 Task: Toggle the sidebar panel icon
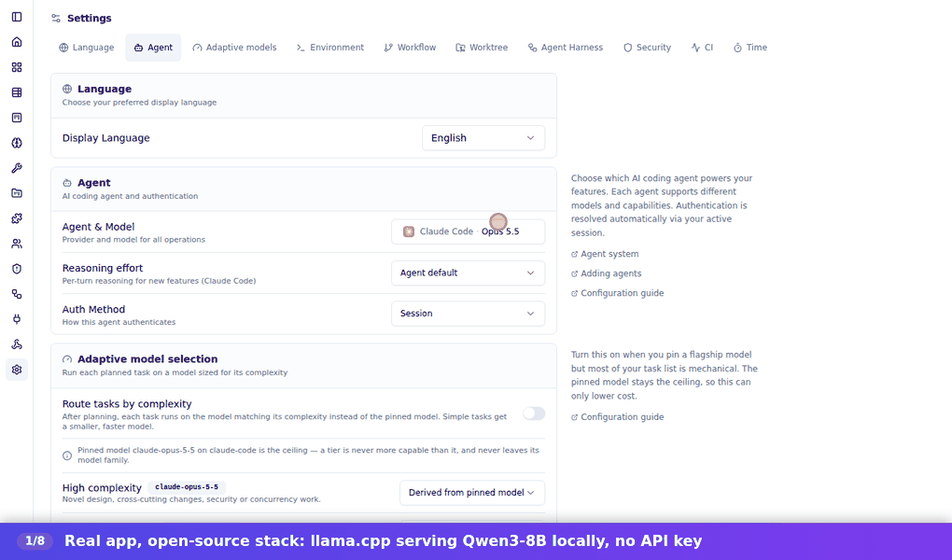point(17,17)
